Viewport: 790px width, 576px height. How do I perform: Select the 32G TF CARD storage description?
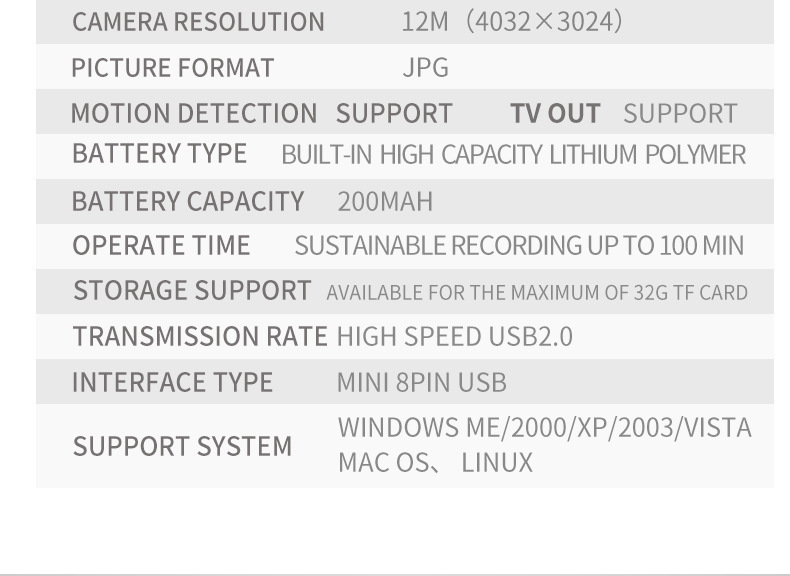[537, 293]
